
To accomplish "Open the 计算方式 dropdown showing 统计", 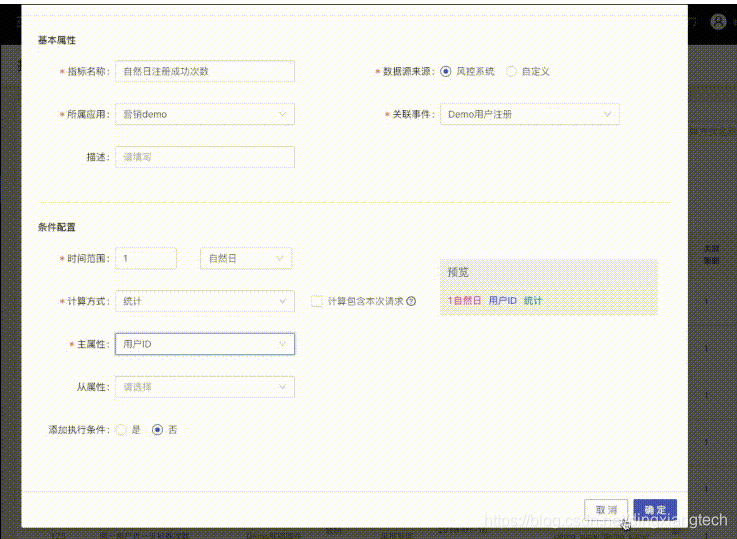I will point(205,301).
